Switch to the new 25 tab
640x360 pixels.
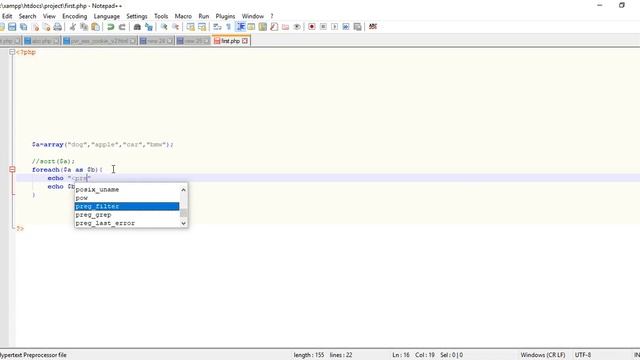[x=193, y=41]
